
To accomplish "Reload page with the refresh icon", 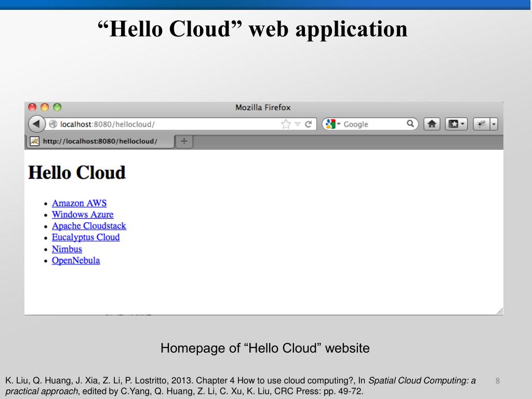I will (x=308, y=124).
